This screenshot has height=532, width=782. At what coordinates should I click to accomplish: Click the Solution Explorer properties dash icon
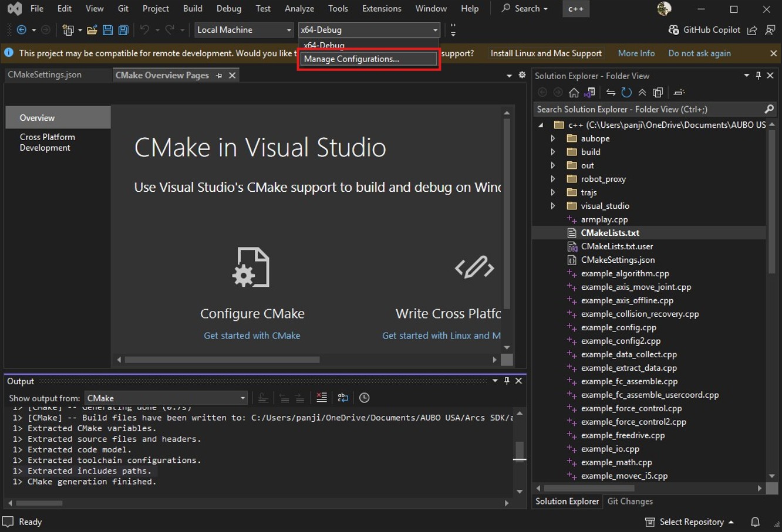679,93
